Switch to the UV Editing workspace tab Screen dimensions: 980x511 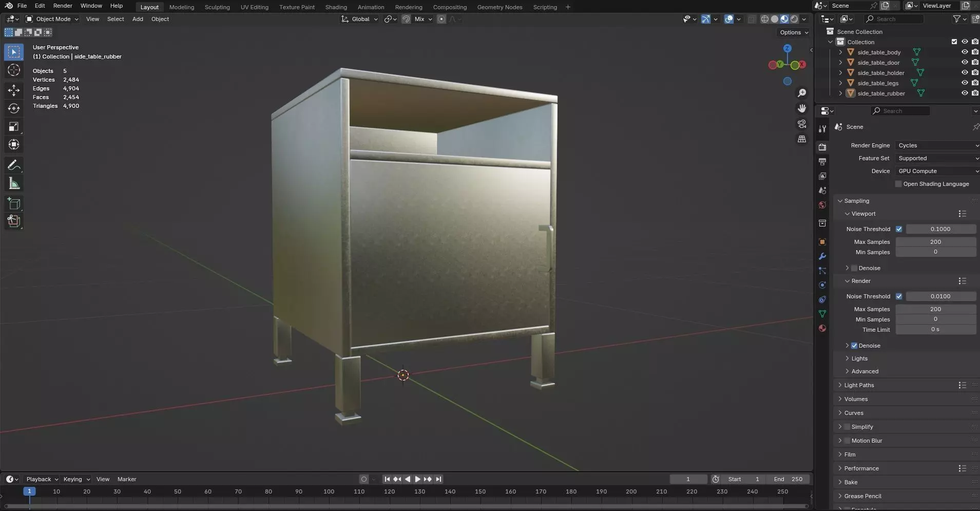[254, 7]
